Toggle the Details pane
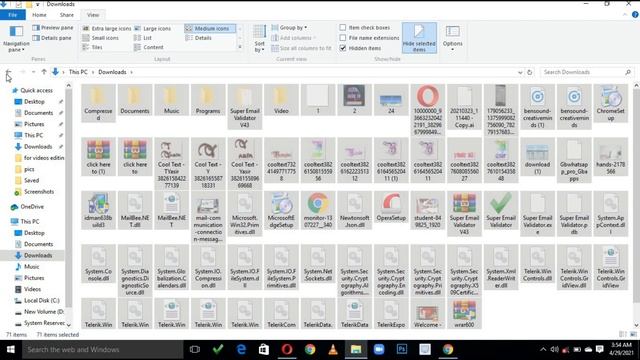Image resolution: width=640 pixels, height=360 pixels. tap(52, 38)
